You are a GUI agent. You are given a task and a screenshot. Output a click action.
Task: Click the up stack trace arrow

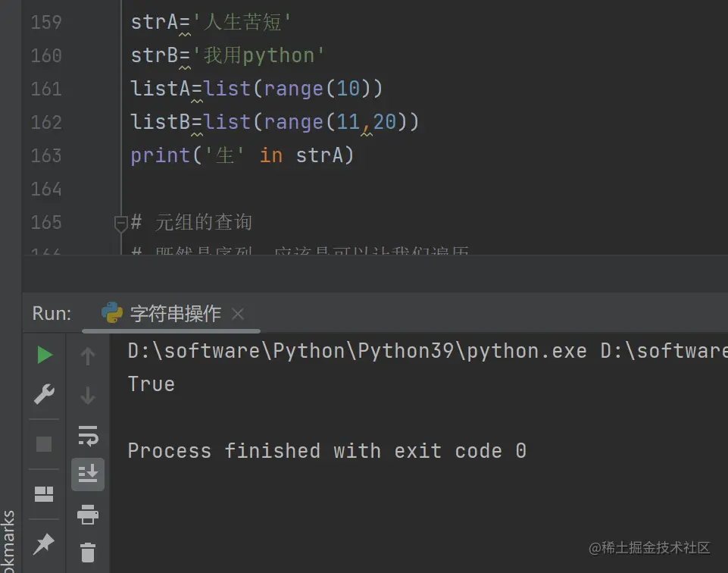(88, 355)
